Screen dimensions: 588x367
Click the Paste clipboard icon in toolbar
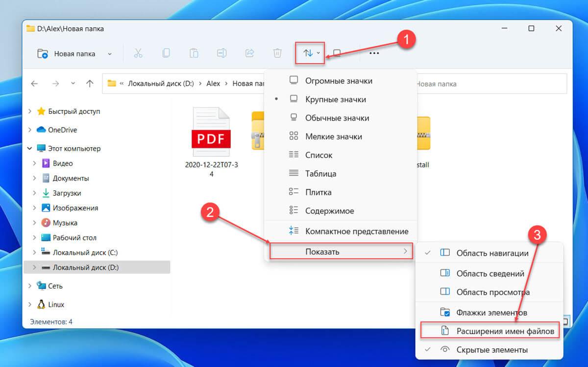pos(194,53)
